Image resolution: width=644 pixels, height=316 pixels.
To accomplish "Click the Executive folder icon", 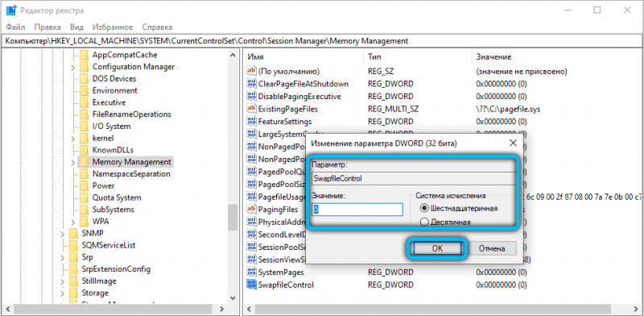I will point(84,102).
